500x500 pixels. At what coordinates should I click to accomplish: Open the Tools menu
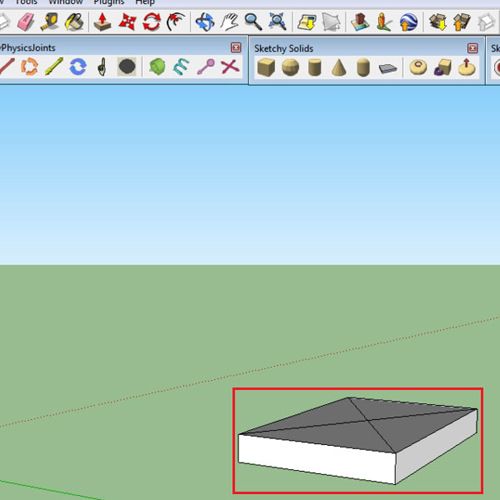(x=26, y=3)
